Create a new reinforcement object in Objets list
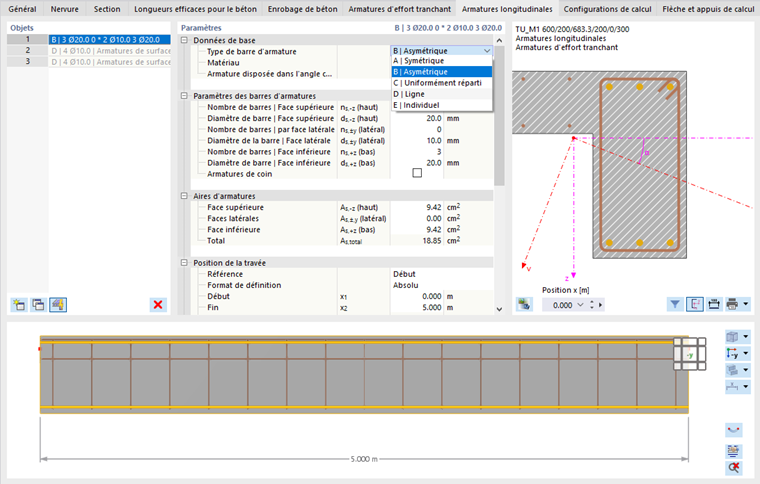Screen dimensions: 760x484 click(x=19, y=305)
